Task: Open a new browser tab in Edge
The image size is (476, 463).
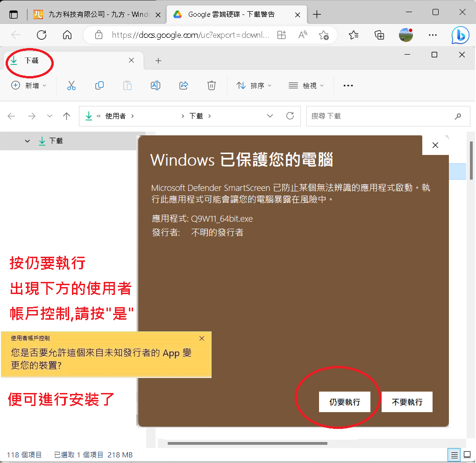Action: pos(317,14)
